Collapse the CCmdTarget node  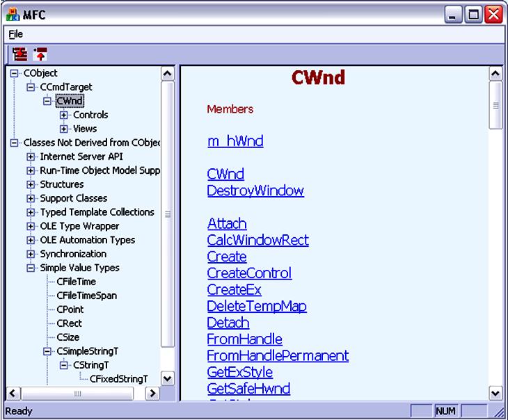(31, 87)
